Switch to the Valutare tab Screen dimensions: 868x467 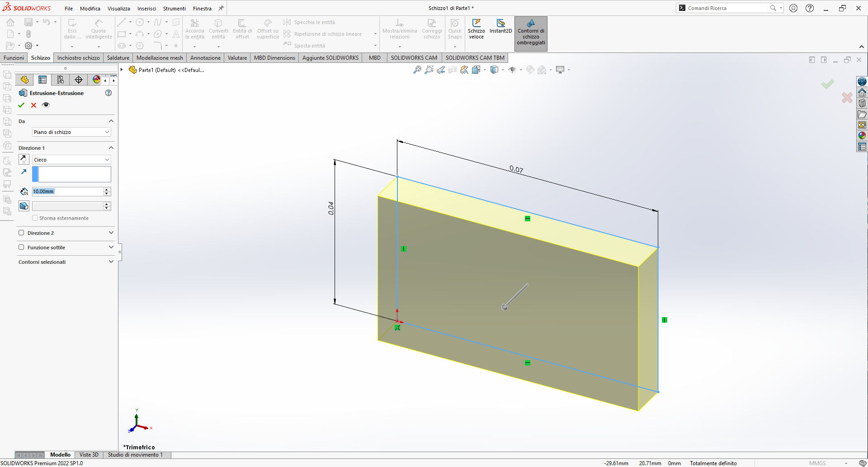click(237, 58)
